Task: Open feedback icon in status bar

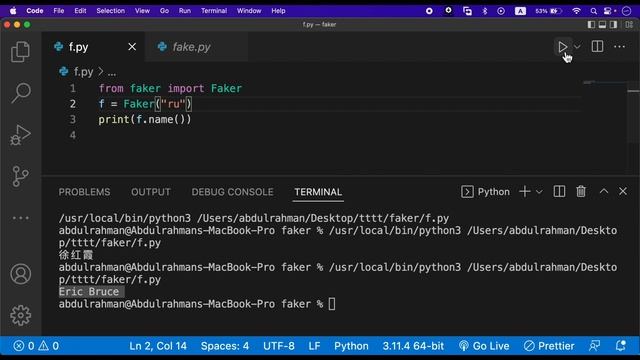Action: click(595, 346)
